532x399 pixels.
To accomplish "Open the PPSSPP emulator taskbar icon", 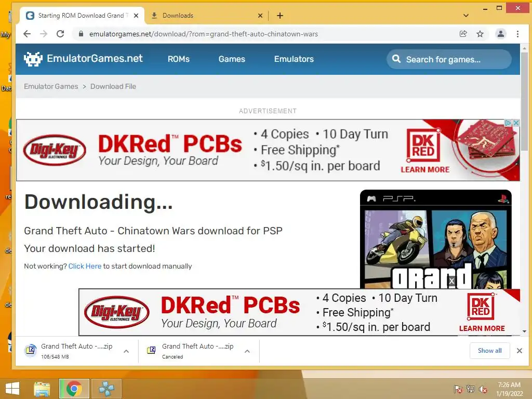I will click(106, 389).
